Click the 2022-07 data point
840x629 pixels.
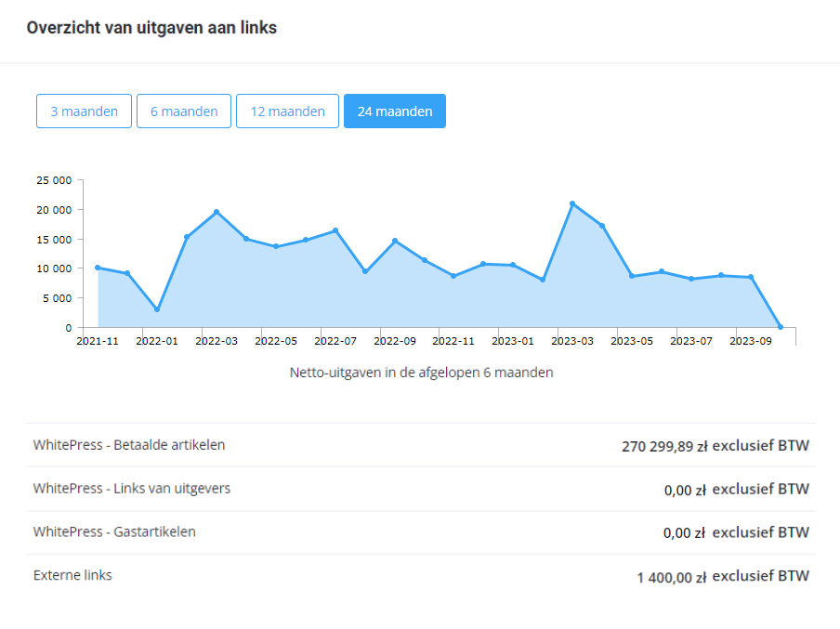335,231
